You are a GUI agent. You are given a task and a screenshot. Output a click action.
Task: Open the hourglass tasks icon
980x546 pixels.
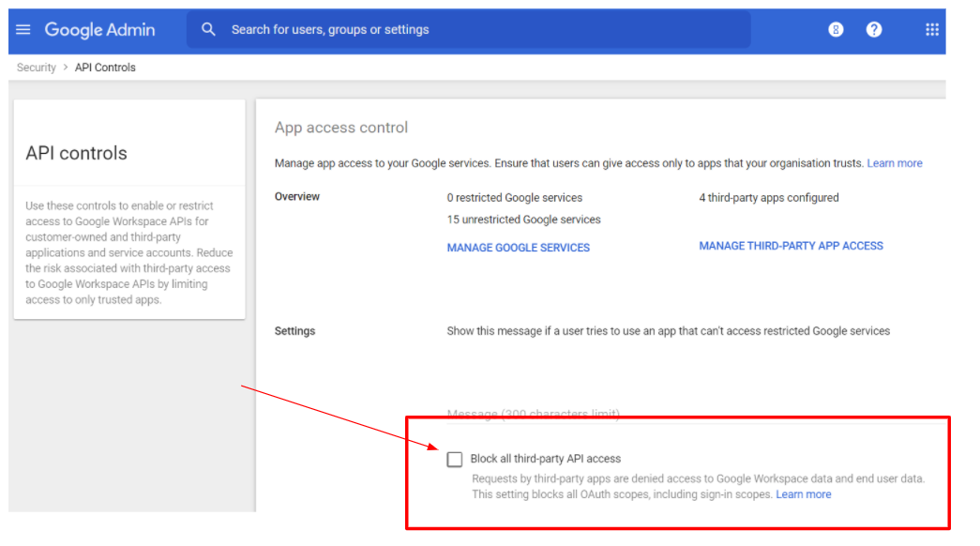836,29
